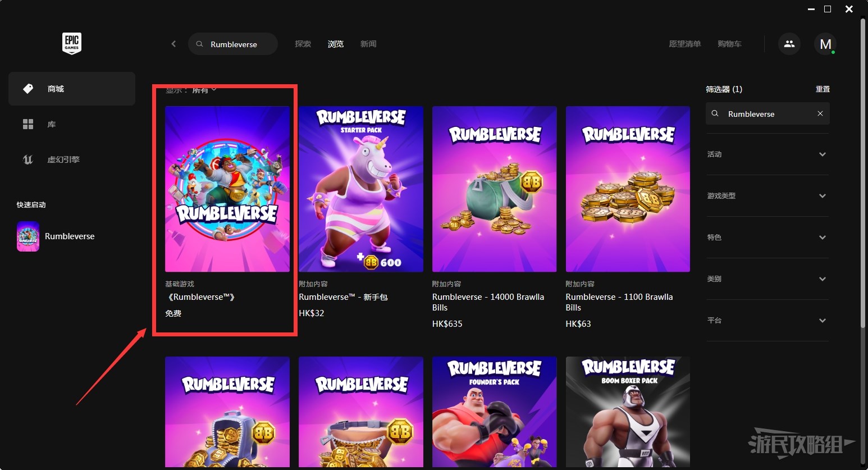Click the store tag icon
The width and height of the screenshot is (868, 470).
coord(28,89)
